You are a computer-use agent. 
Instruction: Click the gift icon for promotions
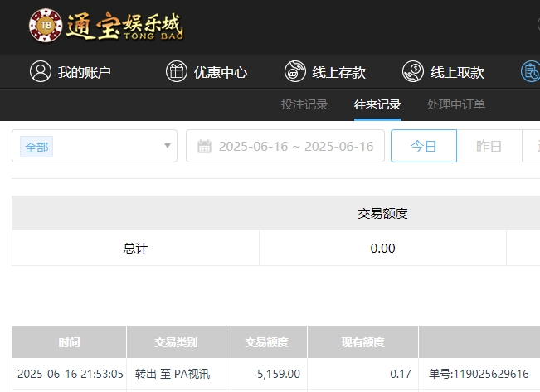pyautogui.click(x=177, y=71)
